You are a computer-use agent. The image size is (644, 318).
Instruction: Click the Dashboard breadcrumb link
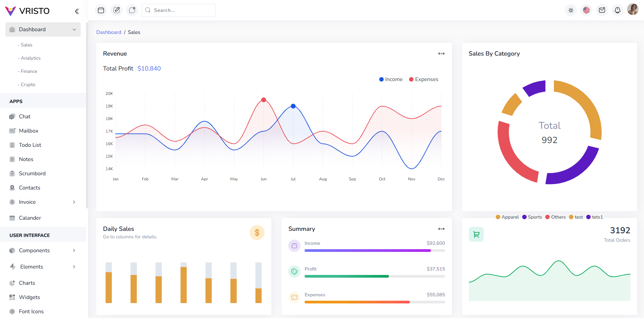(109, 32)
